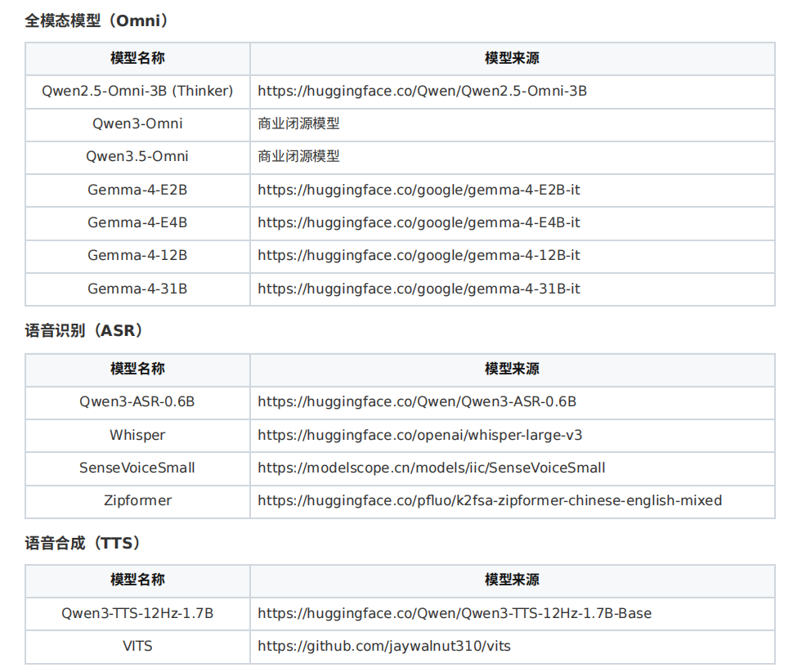This screenshot has height=672, width=793.
Task: Click the 模型名称 header in the Omni table
Action: (137, 59)
